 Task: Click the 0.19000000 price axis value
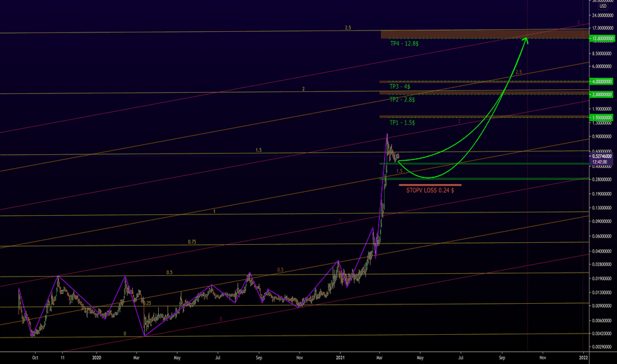[x=602, y=194]
